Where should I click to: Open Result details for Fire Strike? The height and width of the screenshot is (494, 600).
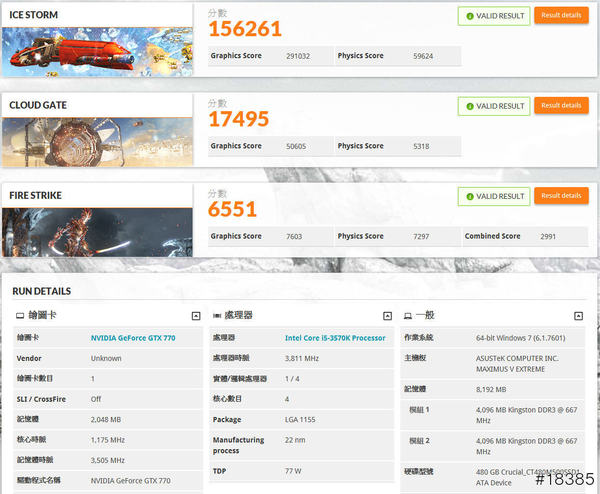tap(561, 196)
